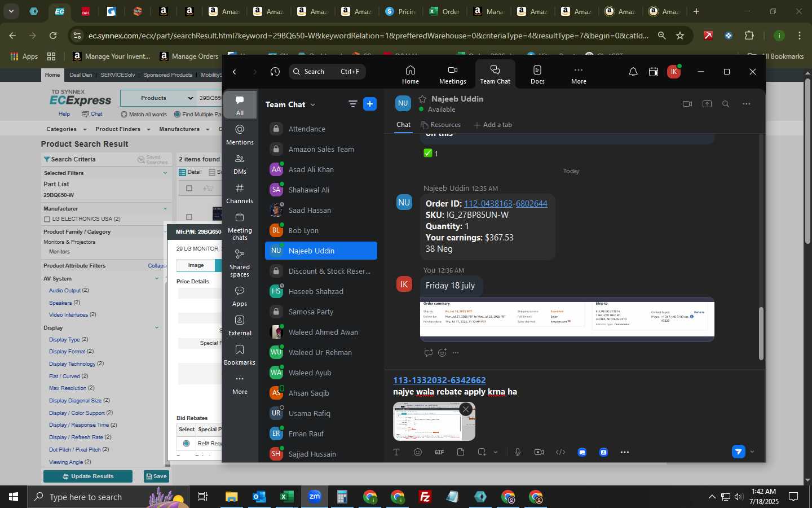The image size is (812, 508).
Task: Collapse the Selected Filters section
Action: click(165, 173)
